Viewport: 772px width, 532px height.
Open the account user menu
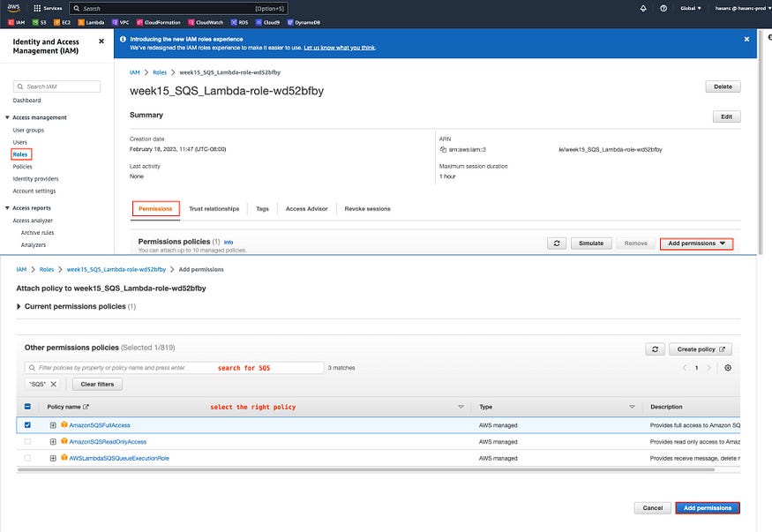click(743, 8)
